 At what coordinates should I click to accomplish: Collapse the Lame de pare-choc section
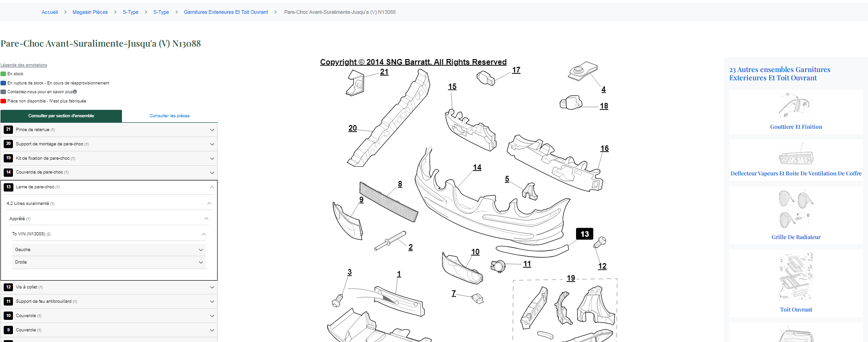212,187
